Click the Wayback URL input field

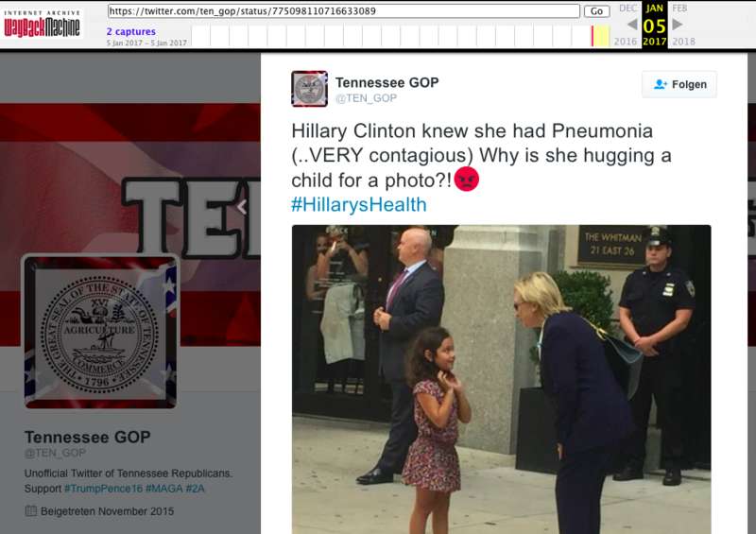(x=344, y=11)
